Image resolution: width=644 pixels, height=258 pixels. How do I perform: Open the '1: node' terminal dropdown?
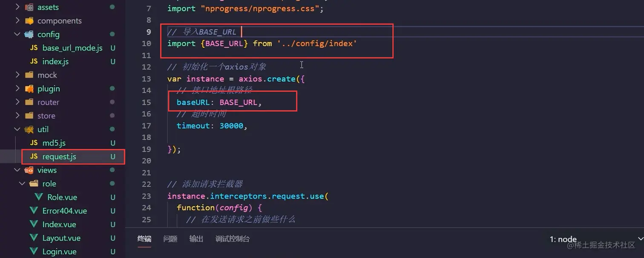(596, 239)
